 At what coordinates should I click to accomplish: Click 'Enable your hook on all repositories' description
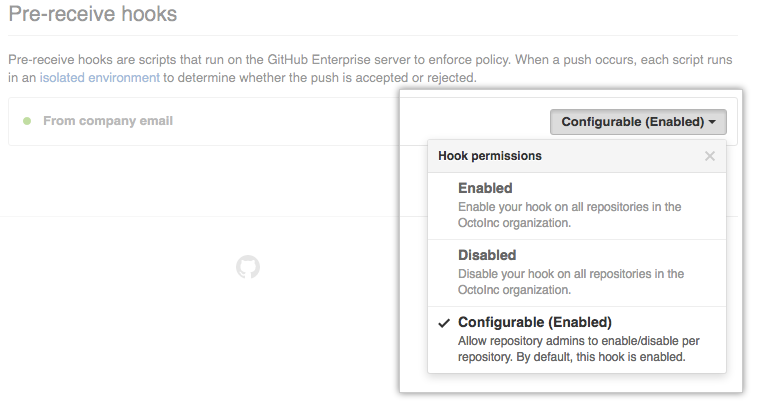tap(569, 207)
